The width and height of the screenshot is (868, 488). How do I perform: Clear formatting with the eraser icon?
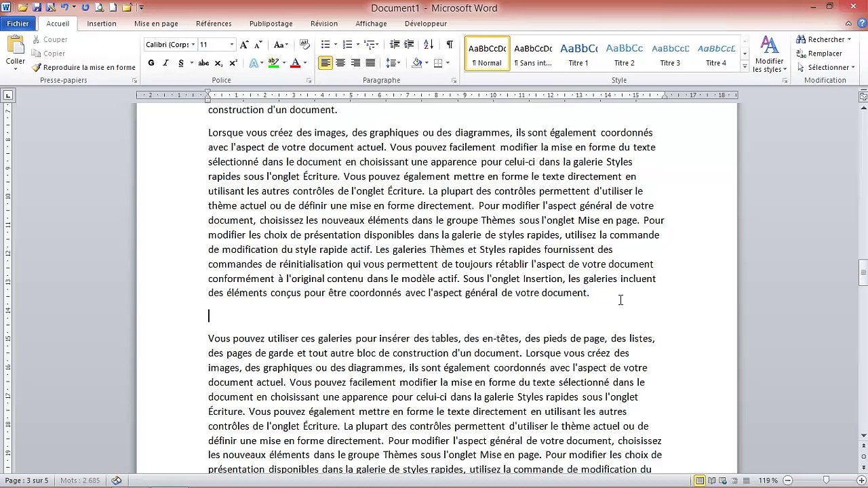pyautogui.click(x=304, y=45)
